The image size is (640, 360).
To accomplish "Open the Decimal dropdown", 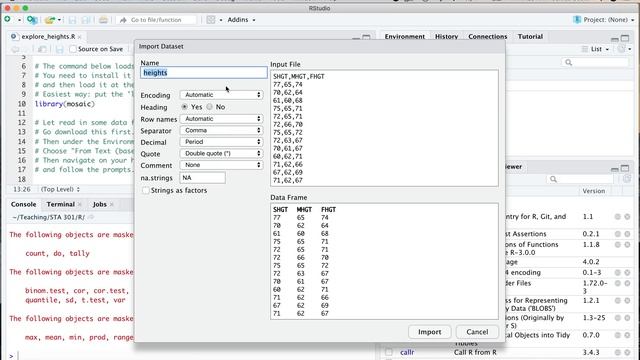I will tap(222, 142).
